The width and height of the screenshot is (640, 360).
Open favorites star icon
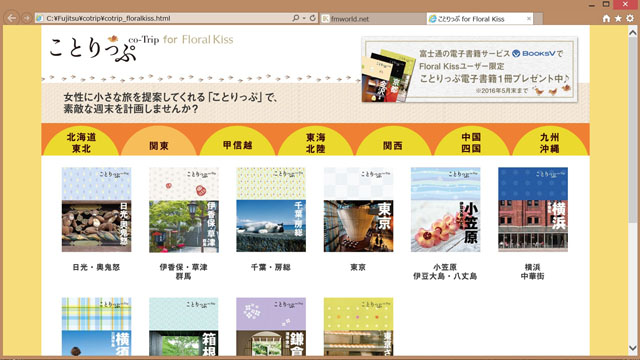[618, 18]
